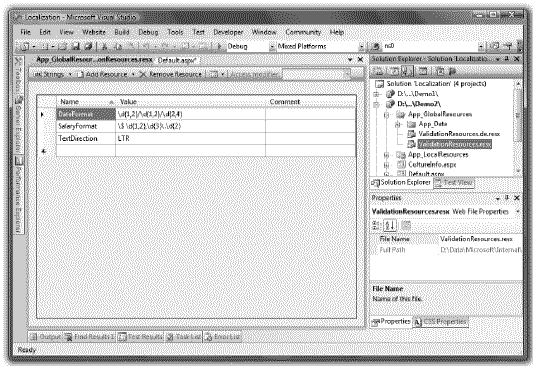Click the Save icon in the main toolbar
Viewport: 533px width, 368px height.
(x=76, y=46)
